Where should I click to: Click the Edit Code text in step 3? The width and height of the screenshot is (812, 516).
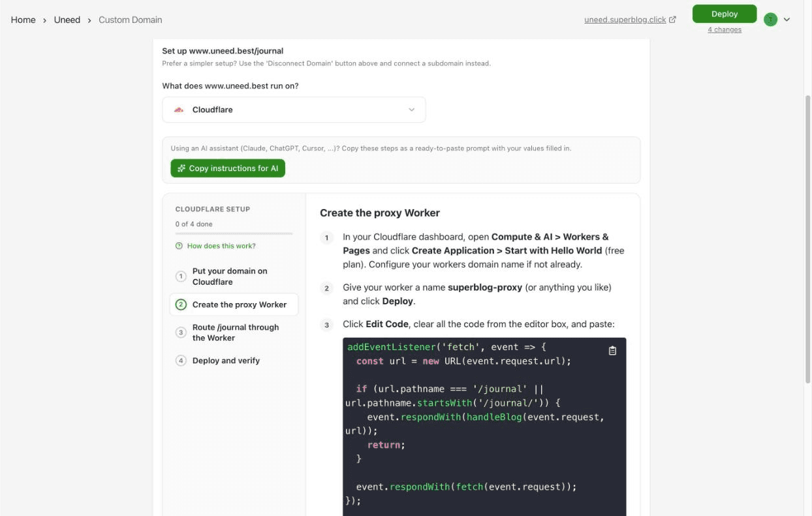click(x=387, y=324)
